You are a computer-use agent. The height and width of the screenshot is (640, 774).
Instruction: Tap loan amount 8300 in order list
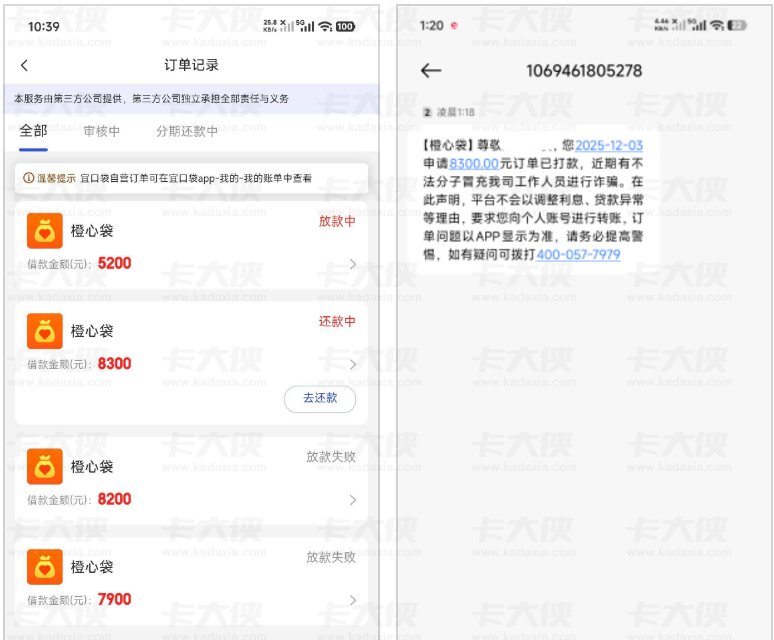pos(115,364)
